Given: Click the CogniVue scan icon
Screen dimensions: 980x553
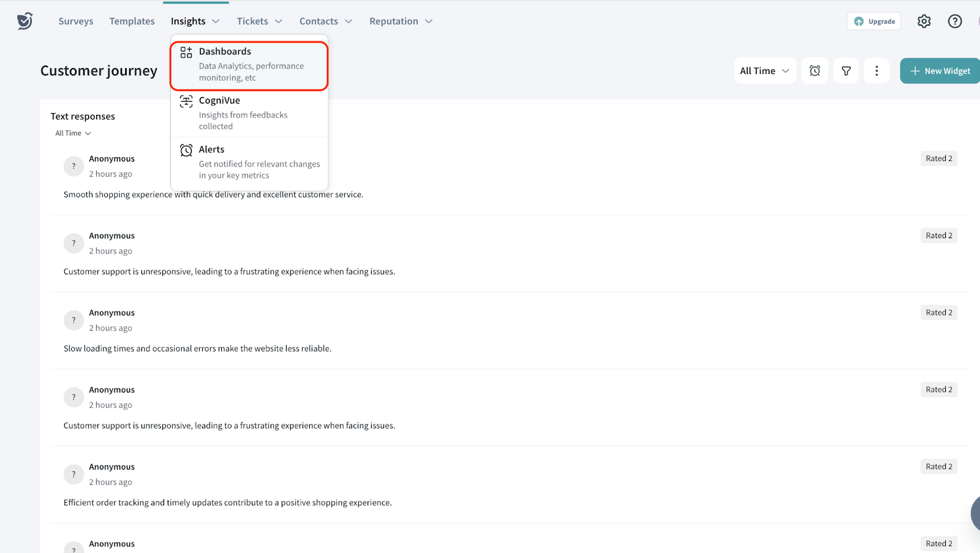Looking at the screenshot, I should click(x=186, y=102).
